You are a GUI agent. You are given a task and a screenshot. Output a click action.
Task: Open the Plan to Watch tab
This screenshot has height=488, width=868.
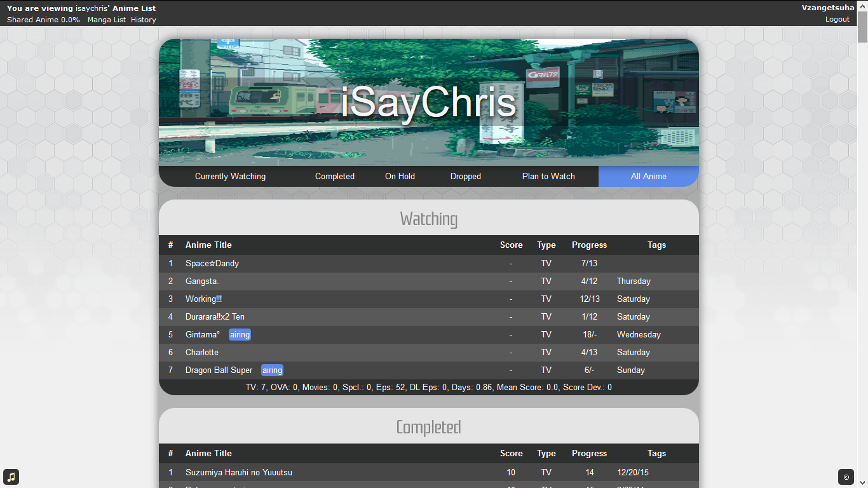point(548,177)
